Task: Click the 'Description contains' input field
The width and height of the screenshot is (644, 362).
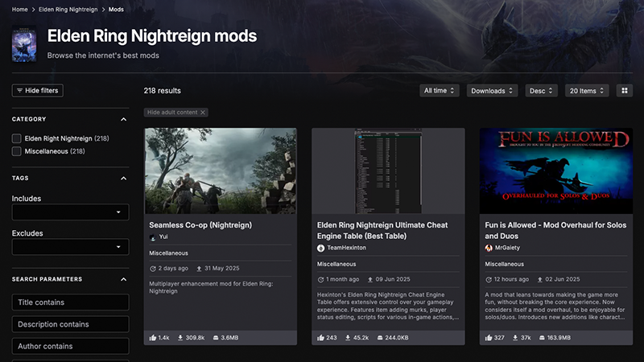Action: [x=70, y=324]
